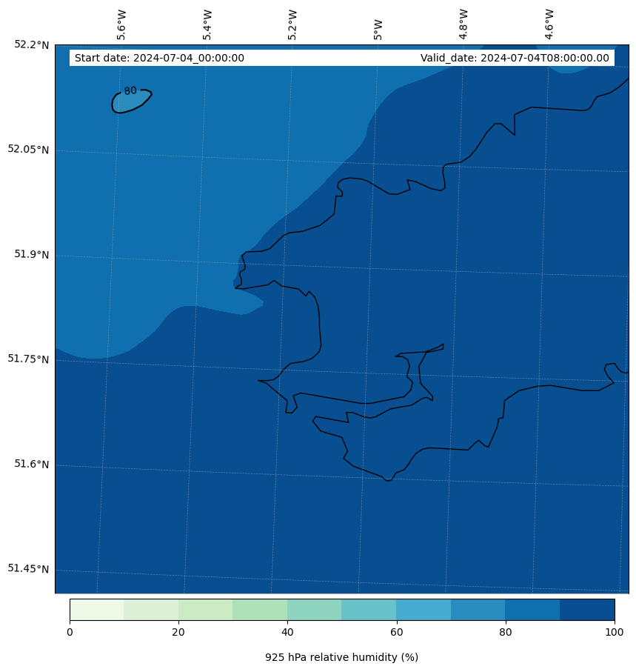This screenshot has height=672, width=636.
Task: Click the Start date text label
Action: point(159,59)
